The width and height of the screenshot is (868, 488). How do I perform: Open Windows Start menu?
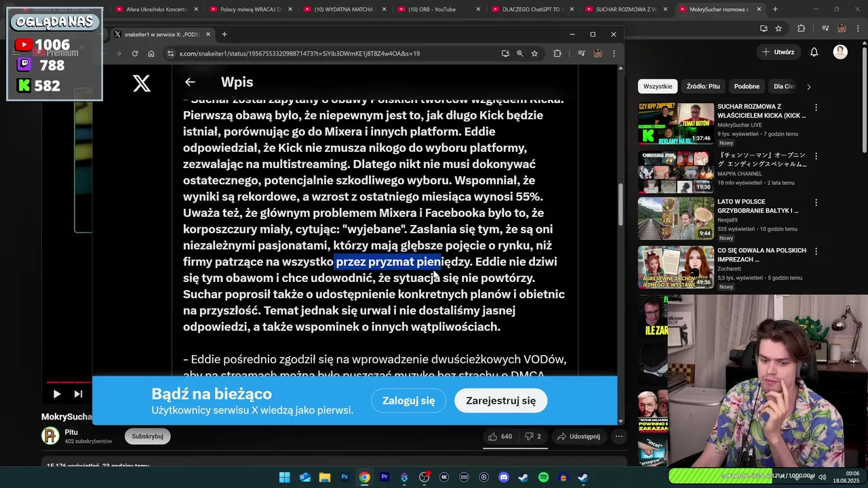pyautogui.click(x=285, y=477)
